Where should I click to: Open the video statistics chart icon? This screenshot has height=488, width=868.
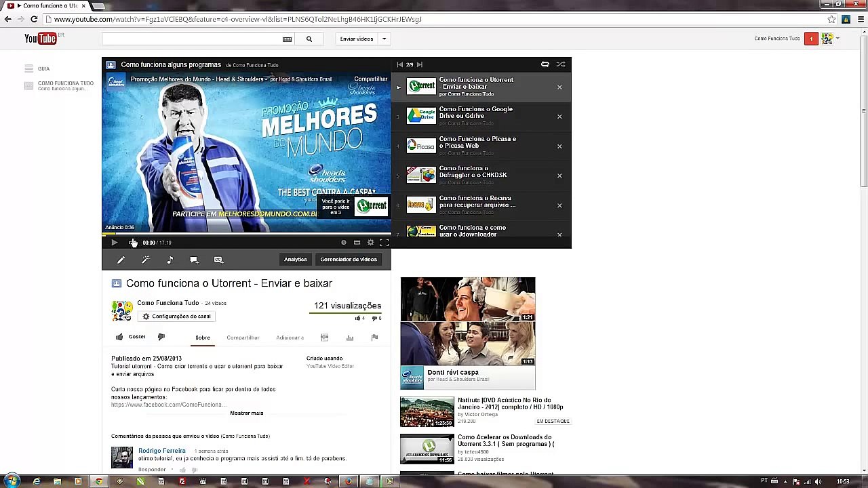click(350, 338)
